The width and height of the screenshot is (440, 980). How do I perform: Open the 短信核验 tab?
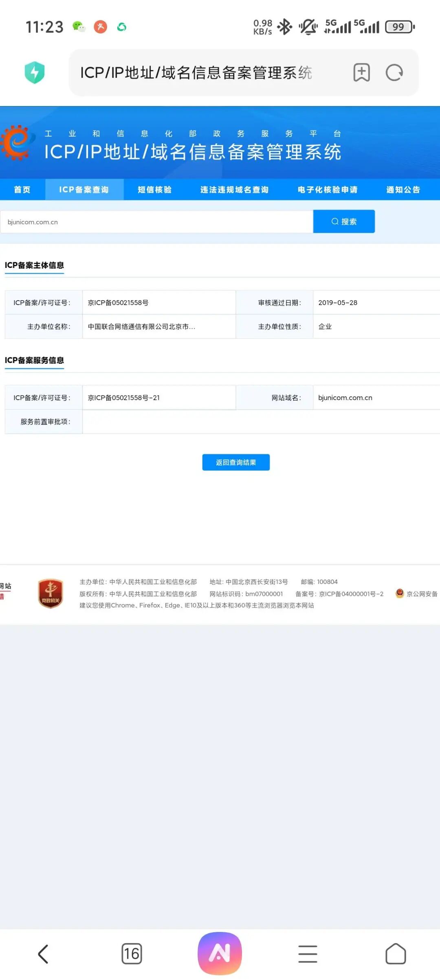pyautogui.click(x=154, y=190)
